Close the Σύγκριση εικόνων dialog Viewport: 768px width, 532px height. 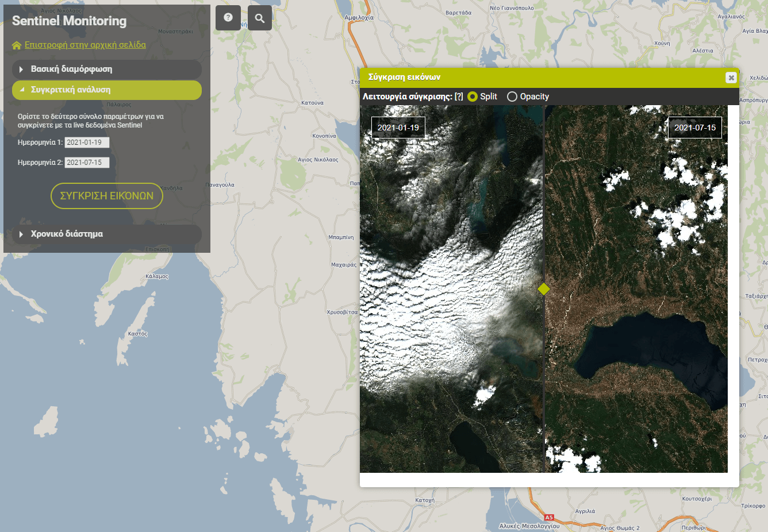coord(731,78)
